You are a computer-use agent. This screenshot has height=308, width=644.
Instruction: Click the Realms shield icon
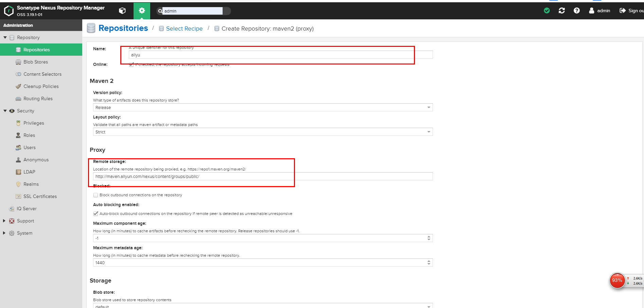tap(18, 184)
